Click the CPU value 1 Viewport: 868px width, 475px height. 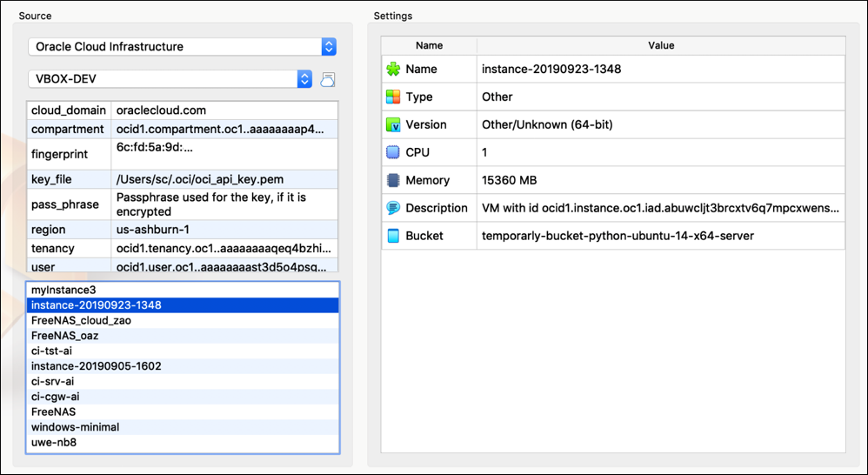(x=661, y=152)
